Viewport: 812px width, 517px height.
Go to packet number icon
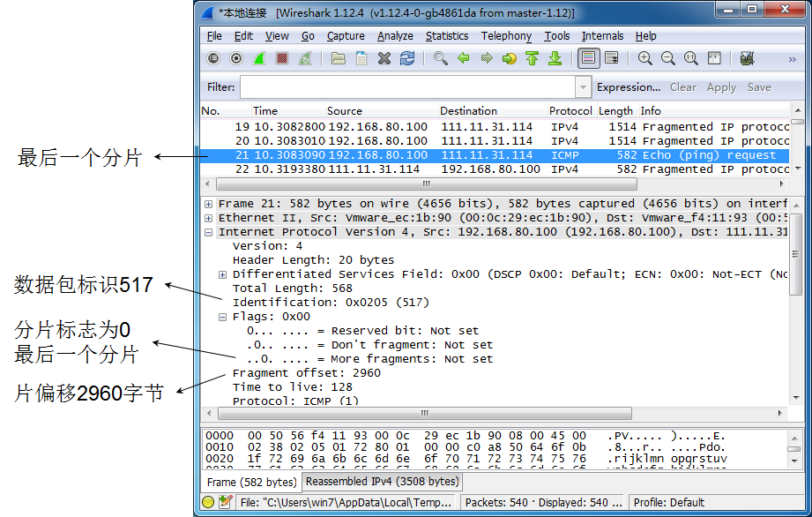(x=509, y=58)
